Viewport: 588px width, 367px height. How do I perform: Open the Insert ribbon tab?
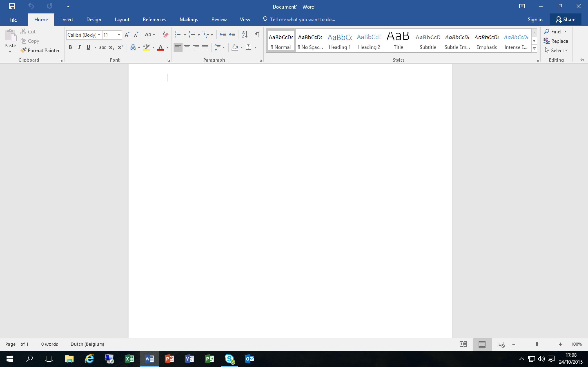(x=67, y=19)
